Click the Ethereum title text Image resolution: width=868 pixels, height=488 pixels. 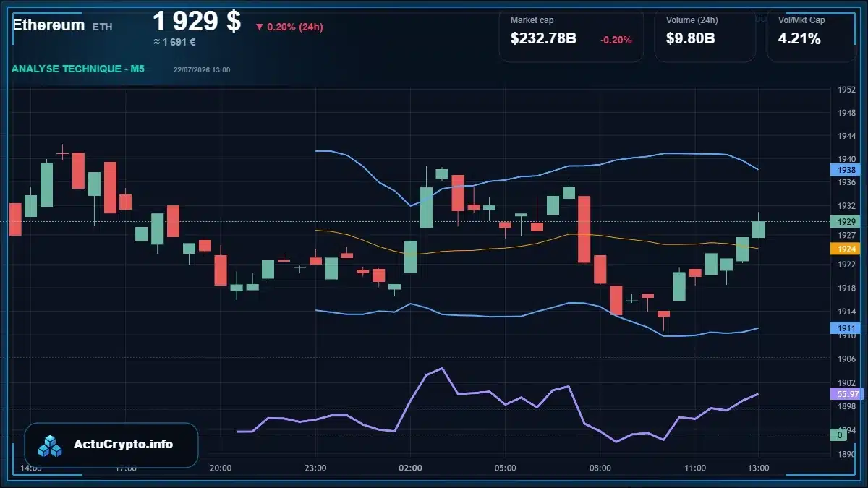click(48, 25)
